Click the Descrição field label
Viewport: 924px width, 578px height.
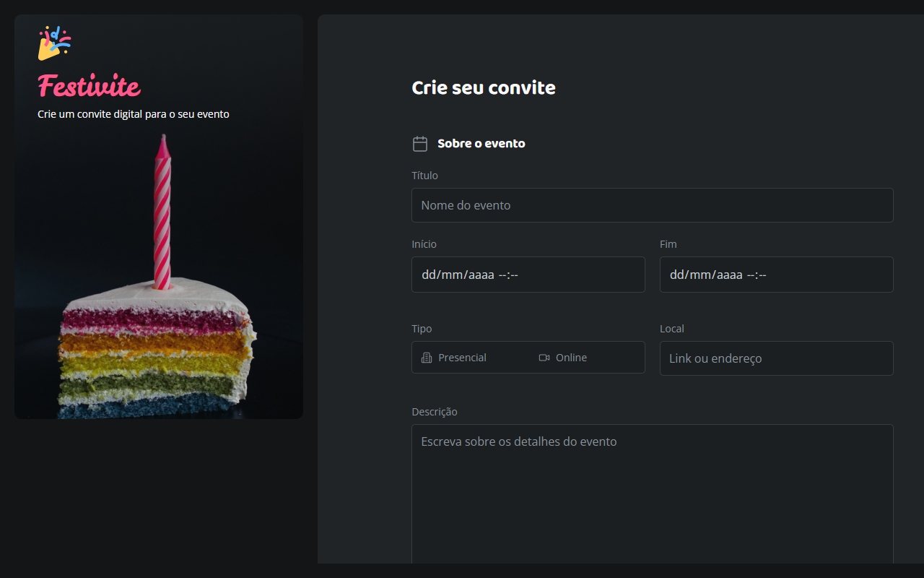(435, 412)
